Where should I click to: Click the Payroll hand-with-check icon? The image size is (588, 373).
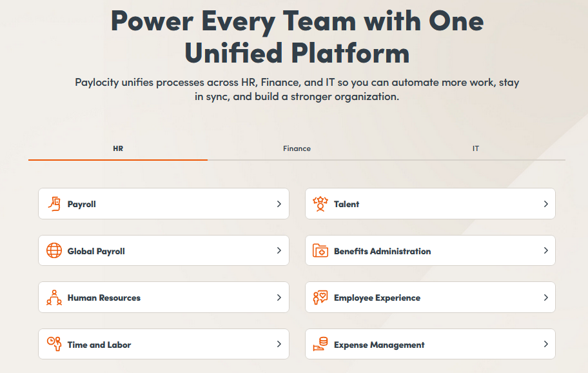(54, 204)
